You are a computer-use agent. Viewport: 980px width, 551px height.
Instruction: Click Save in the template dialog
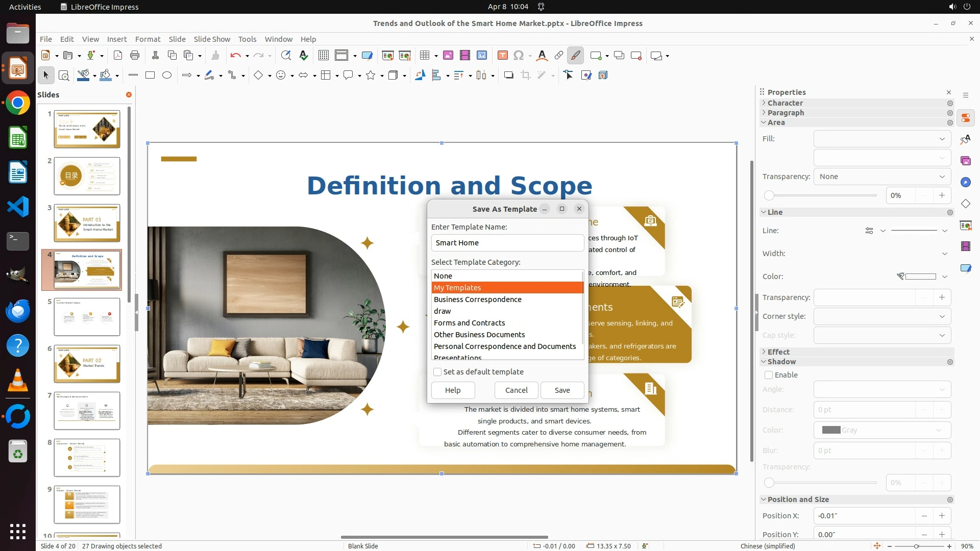[562, 390]
